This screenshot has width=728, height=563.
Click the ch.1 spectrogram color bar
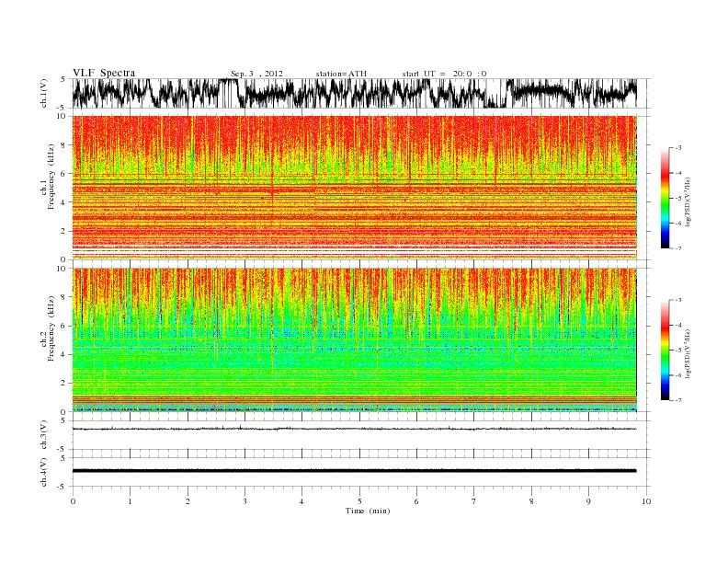point(665,198)
